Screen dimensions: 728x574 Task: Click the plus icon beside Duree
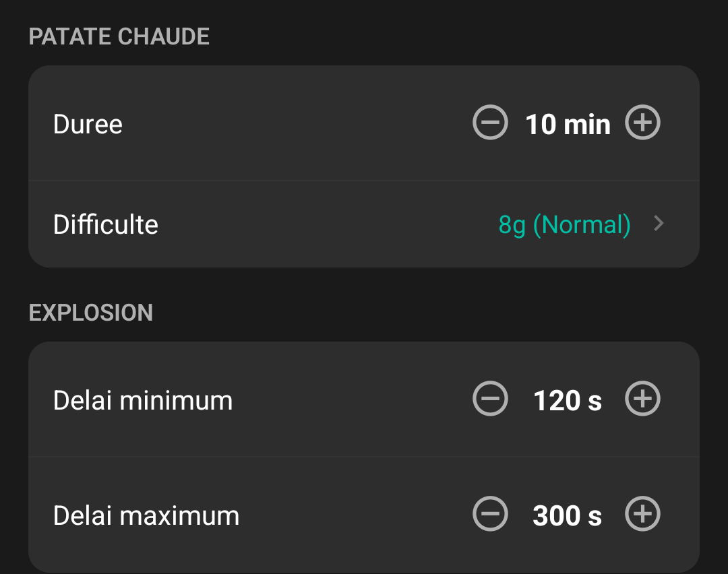pos(643,123)
